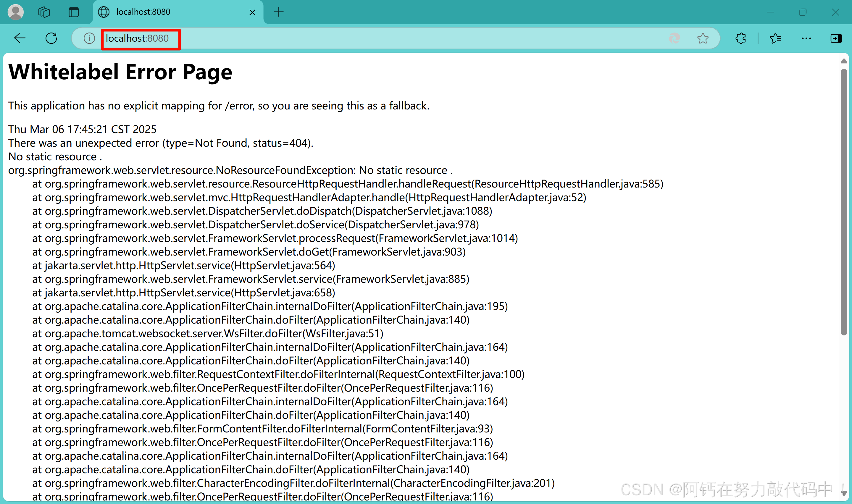Add this page to favorites with the star
This screenshot has width=852, height=504.
pyautogui.click(x=703, y=38)
